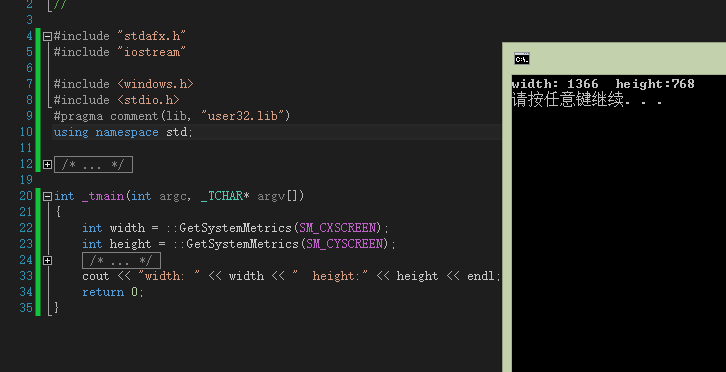This screenshot has height=372, width=726.
Task: Click line number 33 in the gutter
Action: click(26, 276)
